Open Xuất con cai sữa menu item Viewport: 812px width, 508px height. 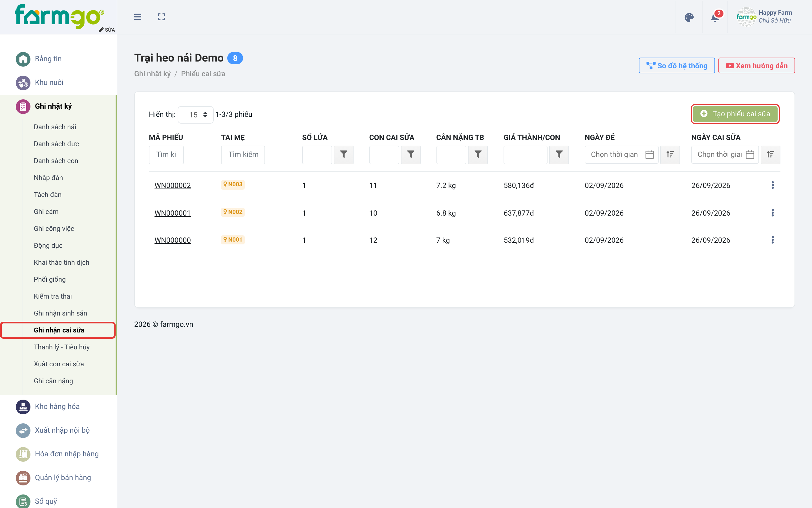pos(59,364)
